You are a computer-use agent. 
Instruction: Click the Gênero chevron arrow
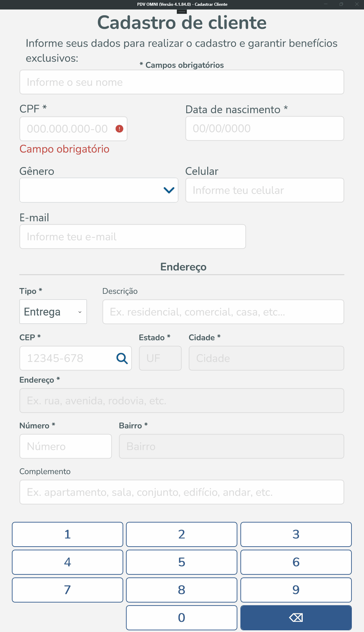pyautogui.click(x=169, y=190)
